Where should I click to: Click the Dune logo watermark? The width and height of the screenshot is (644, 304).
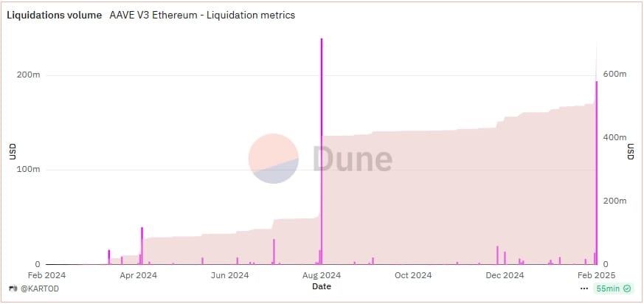[x=273, y=159]
